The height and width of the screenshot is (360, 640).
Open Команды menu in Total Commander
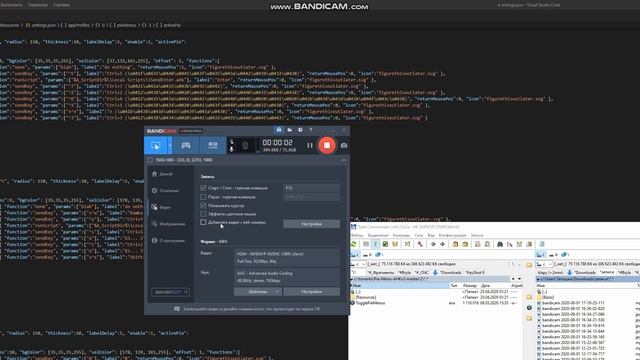(401, 236)
